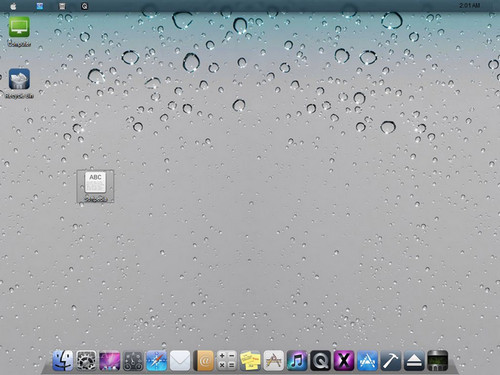Open the Applications folder icon in dock
Screen dimensions: 500x375
(274, 360)
